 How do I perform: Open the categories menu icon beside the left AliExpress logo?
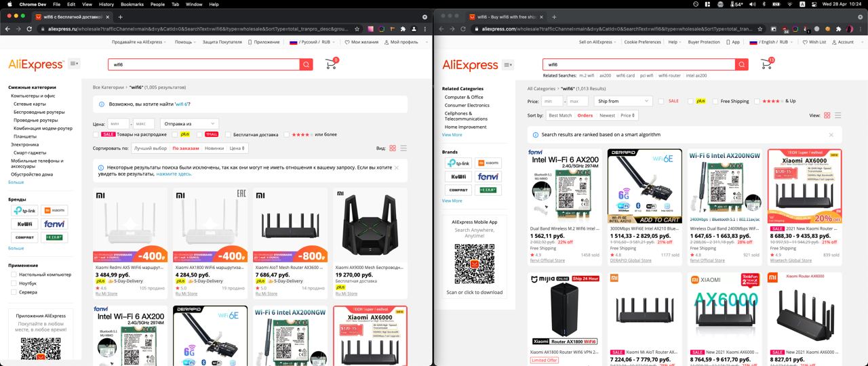pos(74,64)
